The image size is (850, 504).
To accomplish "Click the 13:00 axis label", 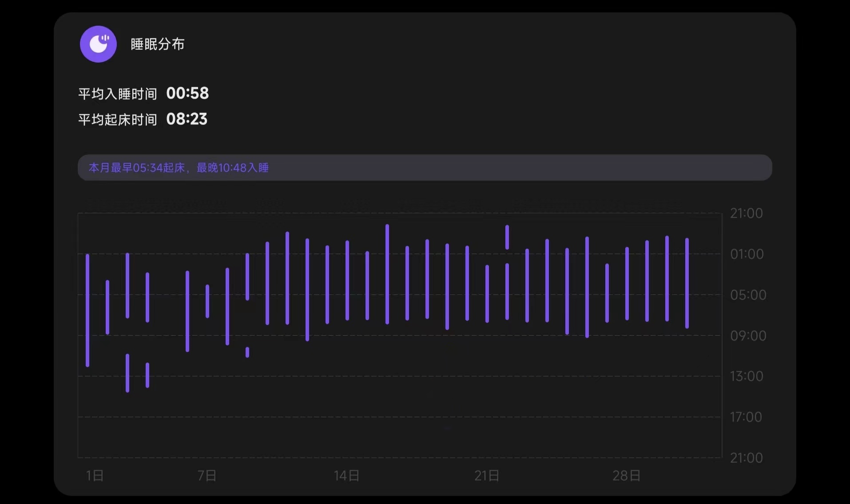I will pyautogui.click(x=747, y=376).
